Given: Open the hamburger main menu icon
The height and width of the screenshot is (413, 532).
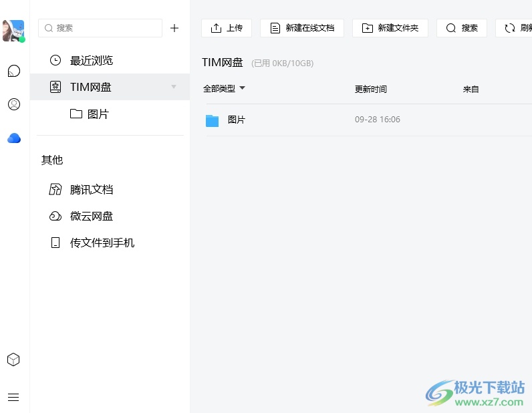Looking at the screenshot, I should tap(13, 397).
